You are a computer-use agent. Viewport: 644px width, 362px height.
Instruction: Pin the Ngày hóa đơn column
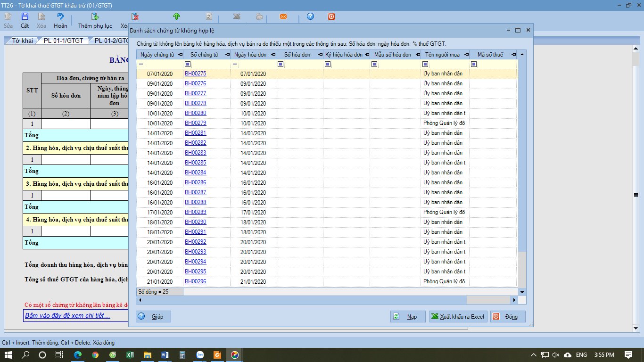click(272, 55)
